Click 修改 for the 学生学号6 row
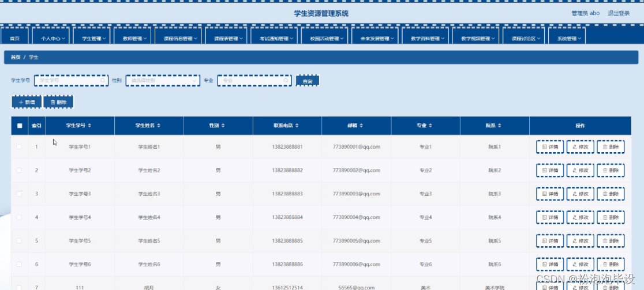The width and height of the screenshot is (644, 290). [581, 264]
